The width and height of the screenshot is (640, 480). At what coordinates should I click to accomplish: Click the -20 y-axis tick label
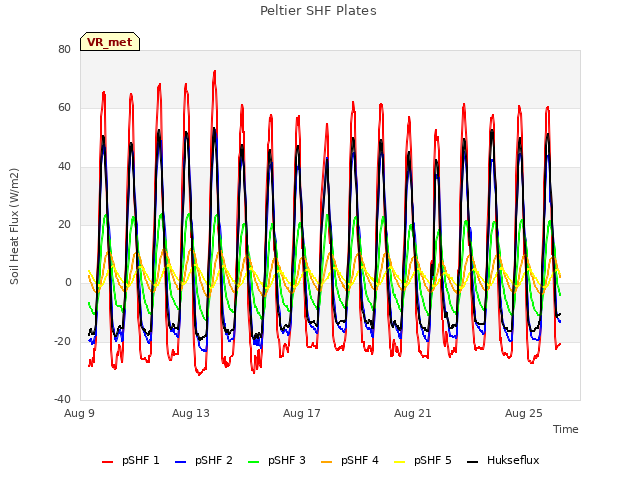(x=62, y=342)
